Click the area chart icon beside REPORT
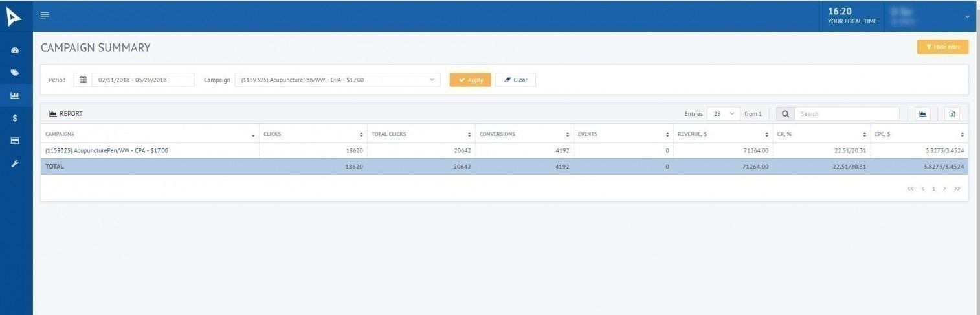Image resolution: width=980 pixels, height=315 pixels. point(53,113)
